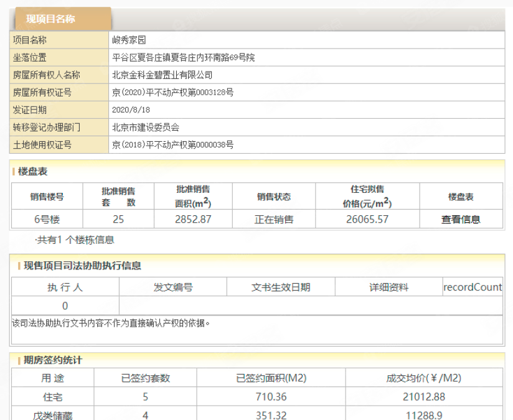
Task: Click the 现售项目司法协助执行信息 section heading
Action: tap(82, 266)
